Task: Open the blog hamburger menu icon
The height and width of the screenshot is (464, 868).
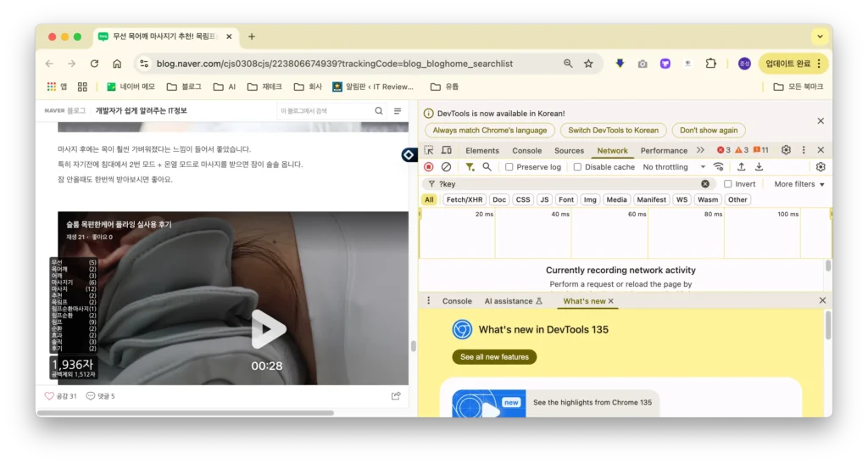Action: (x=398, y=111)
